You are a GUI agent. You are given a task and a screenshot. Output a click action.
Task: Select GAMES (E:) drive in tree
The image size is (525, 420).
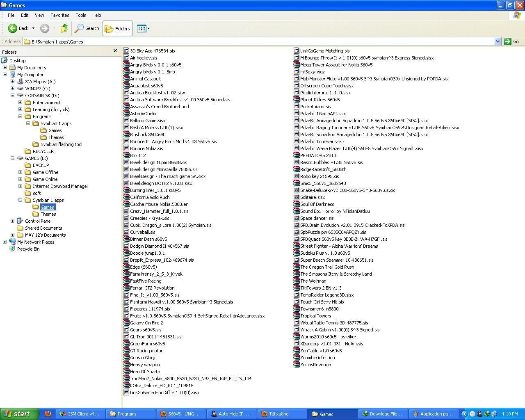(x=36, y=158)
